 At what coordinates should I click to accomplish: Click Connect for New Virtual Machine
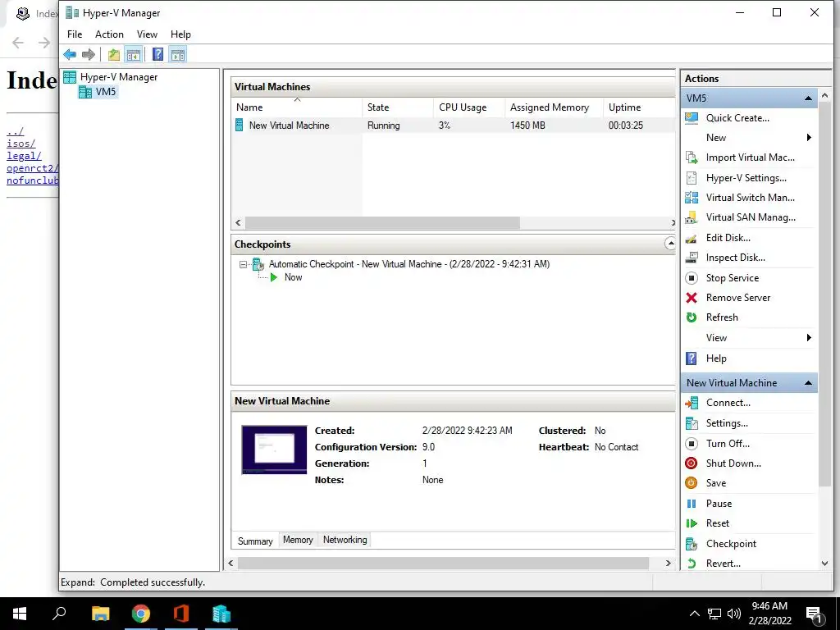(728, 402)
